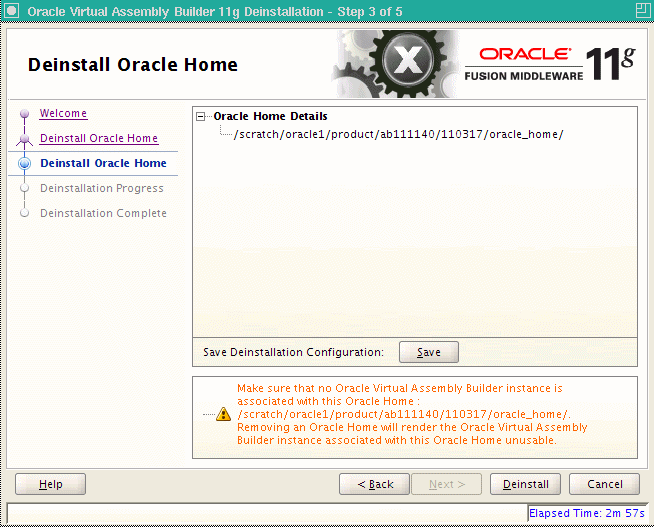The image size is (654, 527).
Task: Click the Welcome step bullet icon
Action: [x=25, y=113]
